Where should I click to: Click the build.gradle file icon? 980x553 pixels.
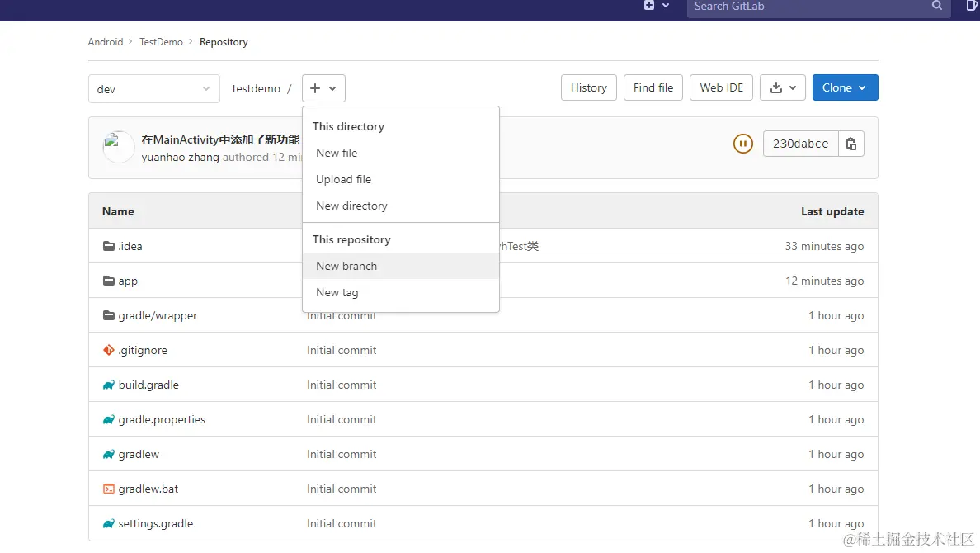[109, 385]
